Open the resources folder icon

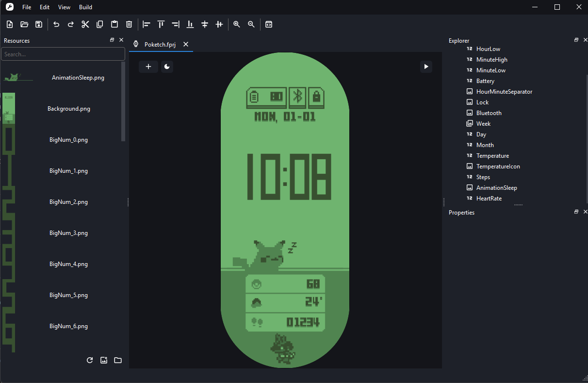pyautogui.click(x=118, y=360)
